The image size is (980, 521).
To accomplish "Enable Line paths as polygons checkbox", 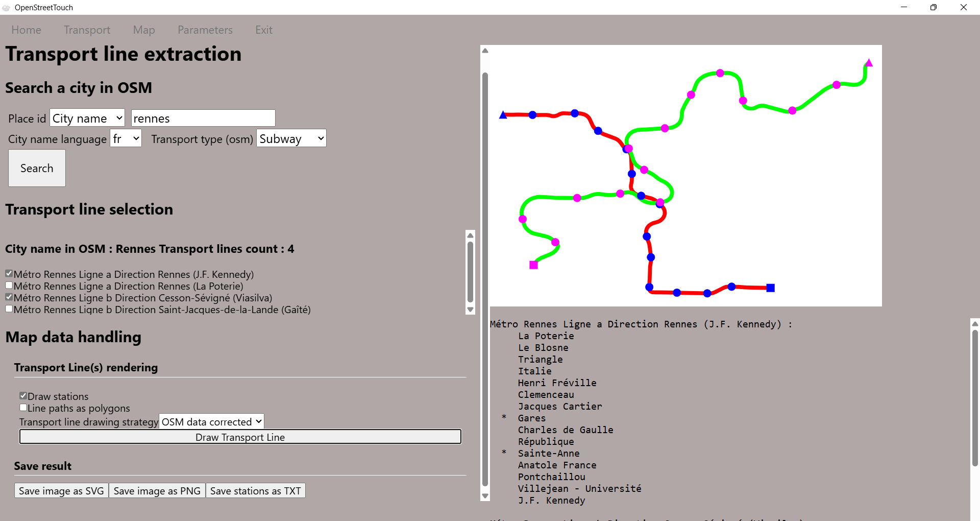I will [x=23, y=408].
